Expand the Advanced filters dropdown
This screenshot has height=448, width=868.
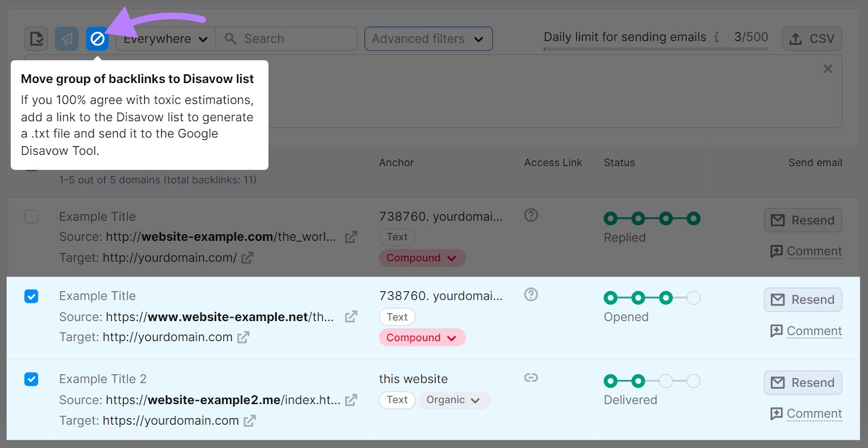pyautogui.click(x=428, y=39)
